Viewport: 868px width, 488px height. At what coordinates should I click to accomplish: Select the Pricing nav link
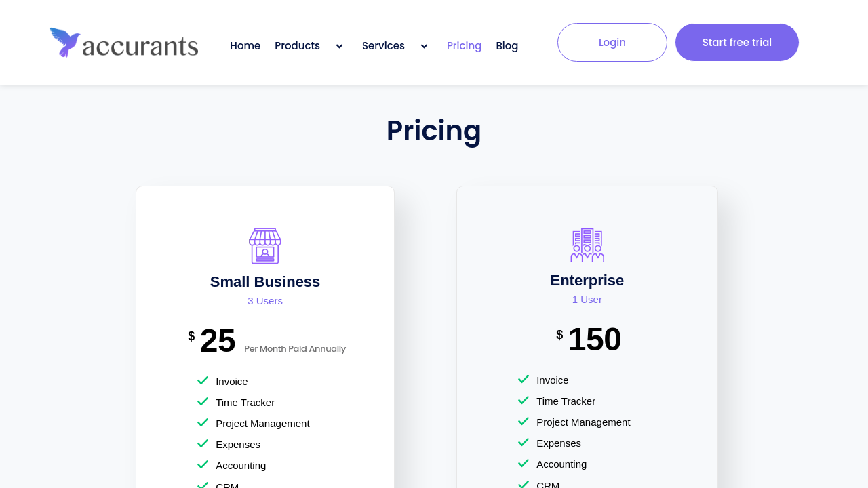coord(464,46)
